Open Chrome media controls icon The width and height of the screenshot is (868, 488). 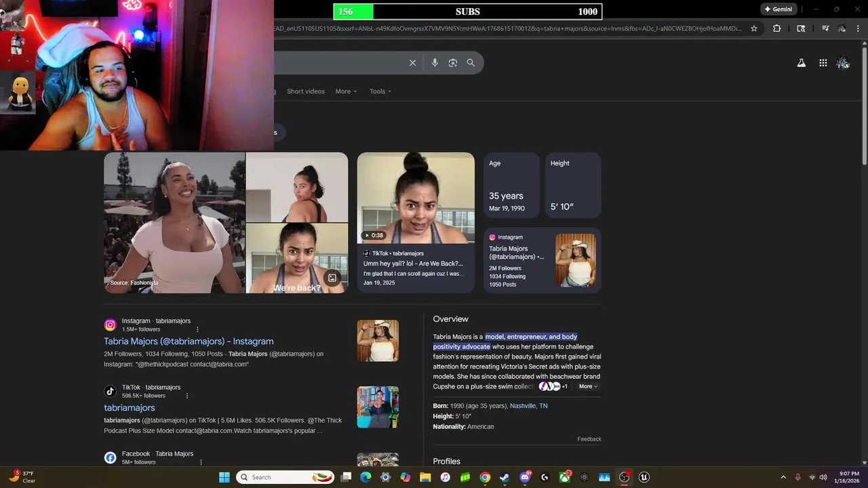pyautogui.click(x=825, y=28)
